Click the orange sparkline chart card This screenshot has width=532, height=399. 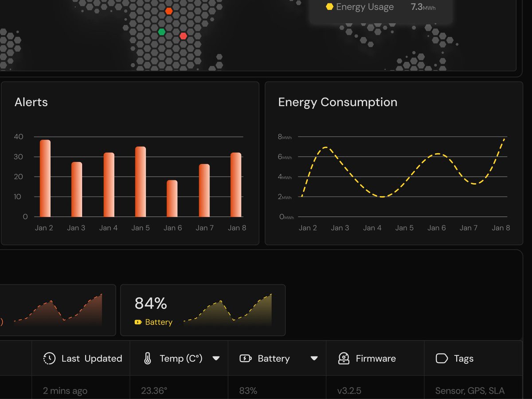click(x=58, y=310)
